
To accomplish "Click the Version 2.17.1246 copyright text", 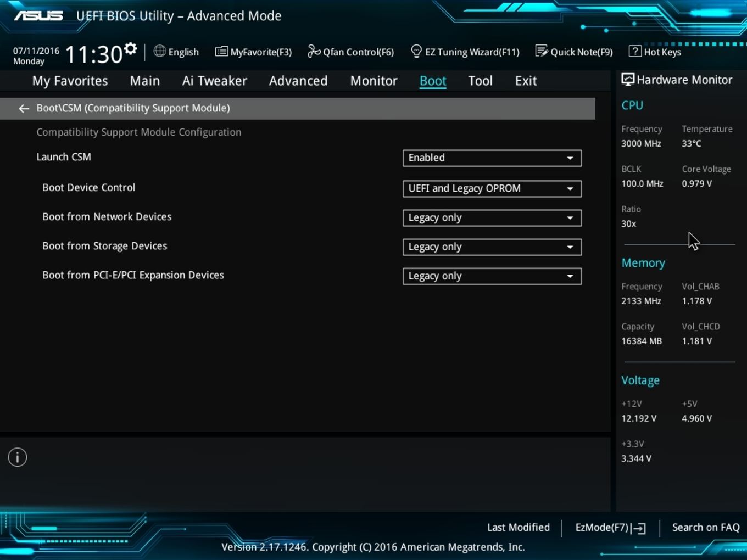I will click(x=373, y=547).
